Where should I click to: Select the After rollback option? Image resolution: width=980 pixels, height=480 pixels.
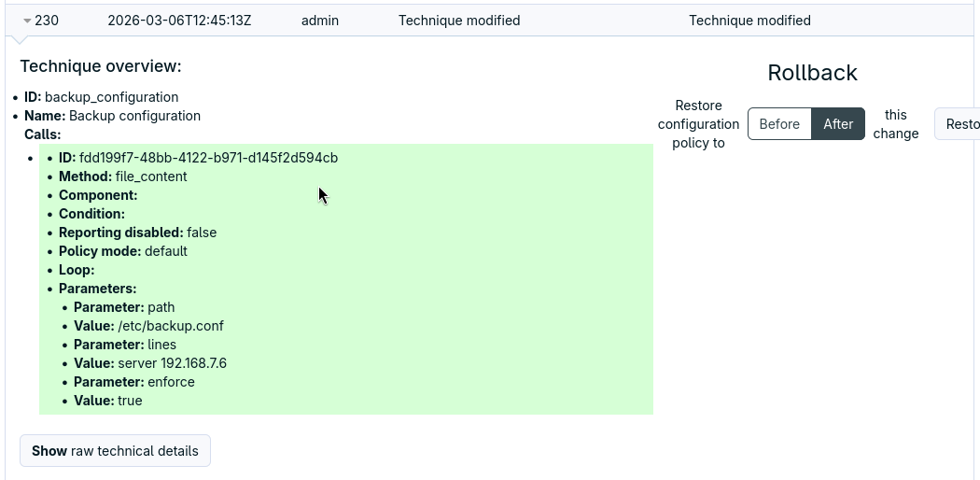tap(837, 124)
